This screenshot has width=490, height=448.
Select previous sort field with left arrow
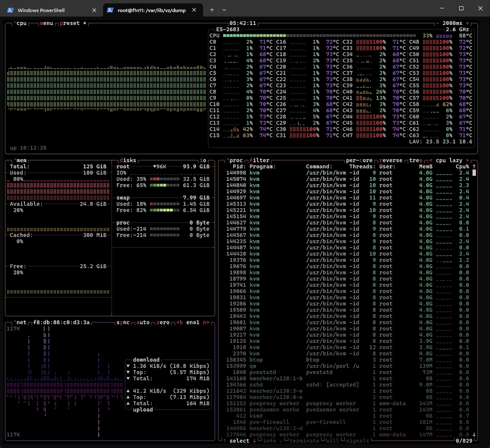[431, 161]
